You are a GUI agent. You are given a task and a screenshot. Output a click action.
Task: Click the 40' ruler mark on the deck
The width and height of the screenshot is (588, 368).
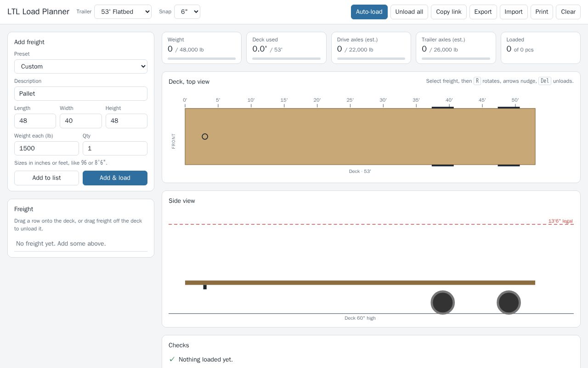pos(449,100)
